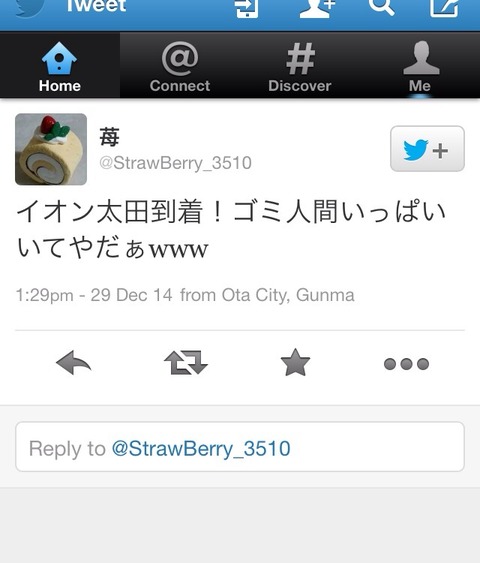Go to the Home tab

60,66
